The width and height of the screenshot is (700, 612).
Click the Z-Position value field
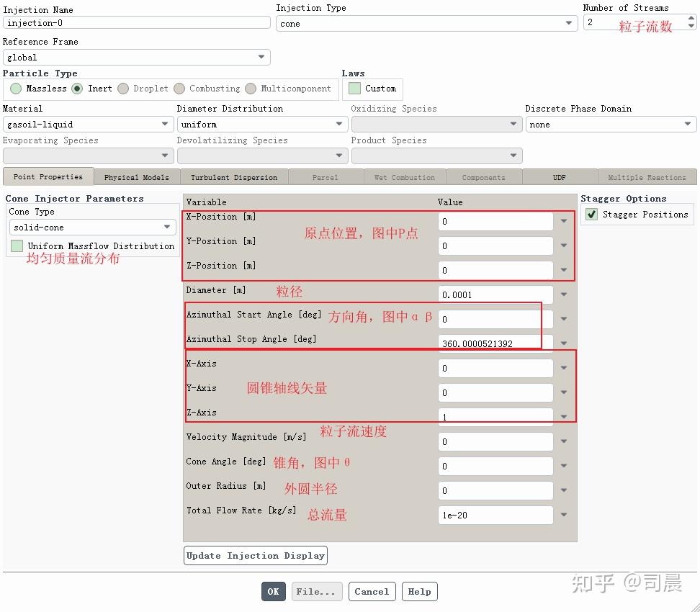coord(495,270)
